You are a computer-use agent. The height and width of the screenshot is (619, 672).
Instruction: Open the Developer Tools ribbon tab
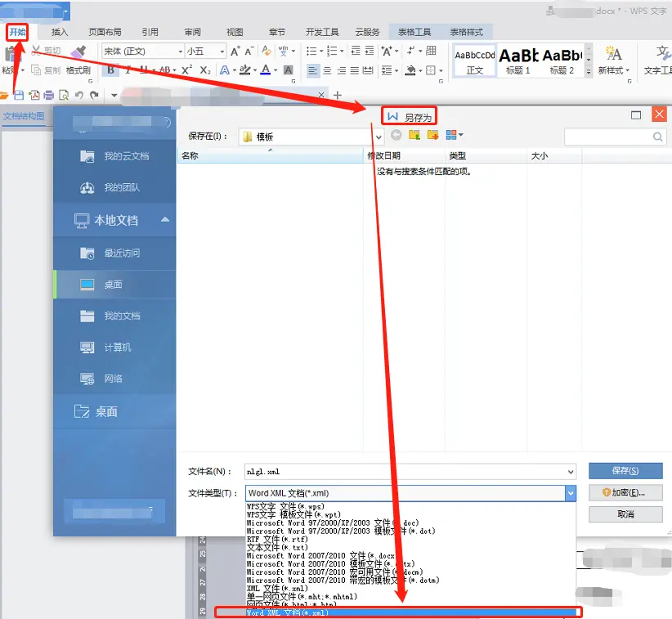point(322,32)
